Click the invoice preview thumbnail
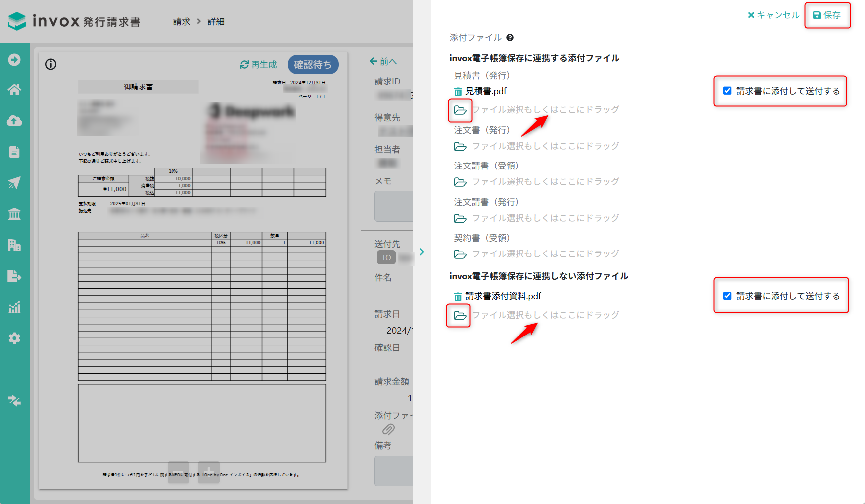 [193, 271]
